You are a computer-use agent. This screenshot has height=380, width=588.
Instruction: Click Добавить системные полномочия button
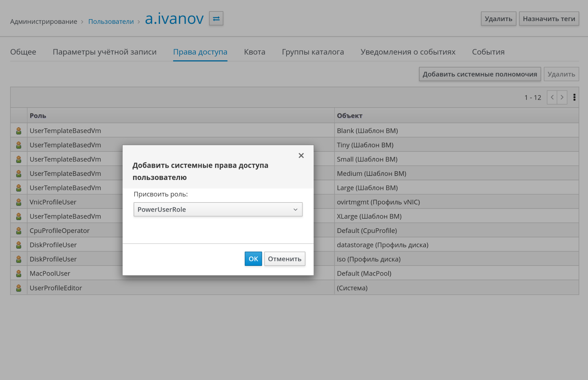click(479, 74)
